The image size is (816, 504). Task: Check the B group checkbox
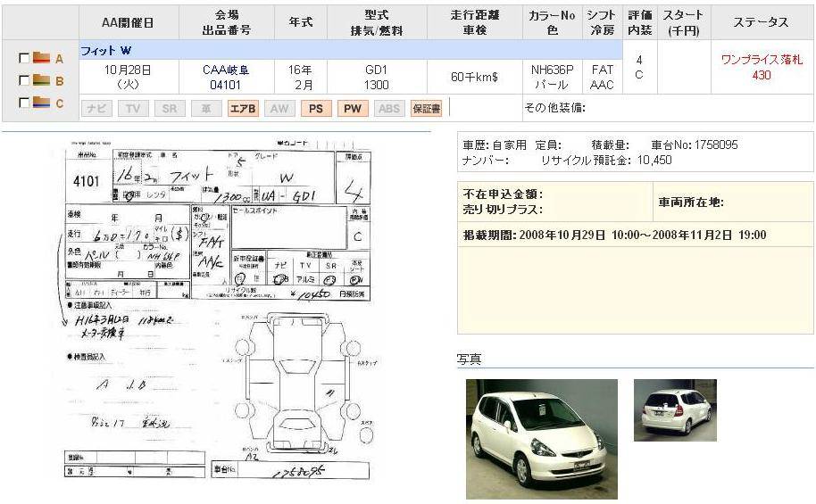[x=23, y=80]
